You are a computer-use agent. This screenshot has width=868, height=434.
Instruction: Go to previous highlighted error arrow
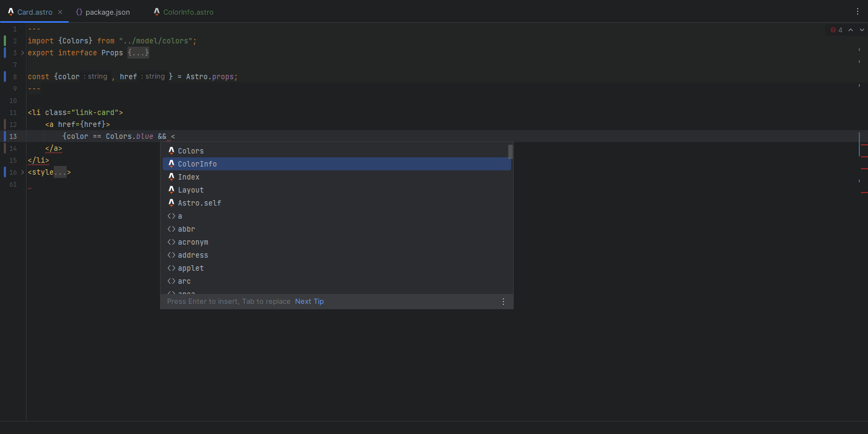[x=851, y=30]
